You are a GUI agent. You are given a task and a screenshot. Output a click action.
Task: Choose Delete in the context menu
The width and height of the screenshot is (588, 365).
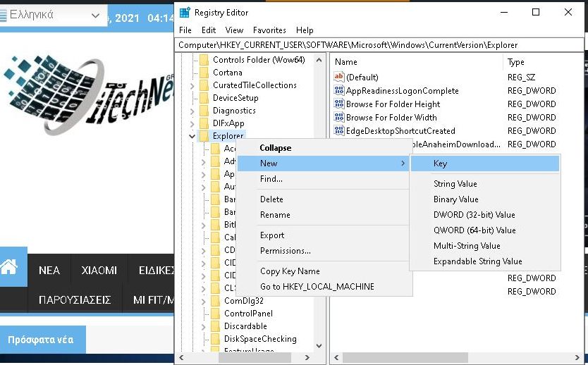(x=323, y=199)
